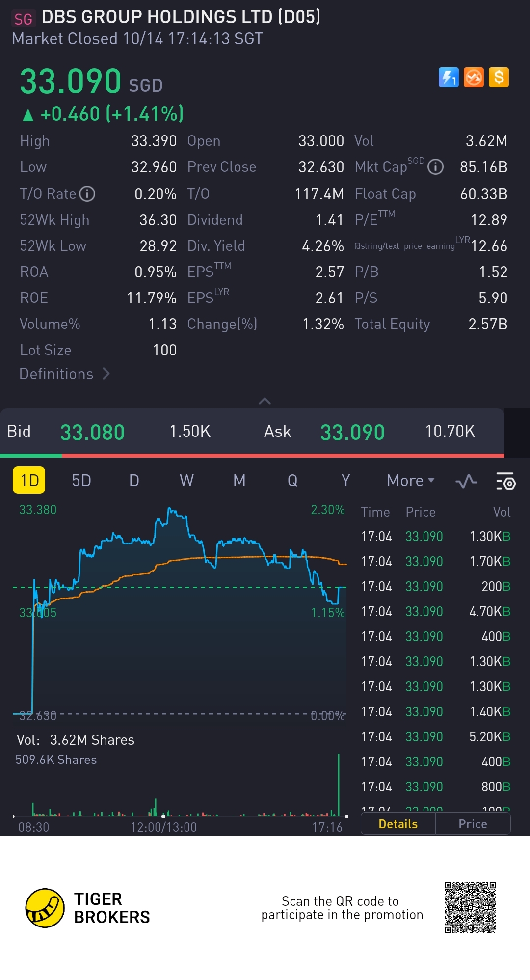530x980 pixels.
Task: Open Definitions via its chevron
Action: 106,374
